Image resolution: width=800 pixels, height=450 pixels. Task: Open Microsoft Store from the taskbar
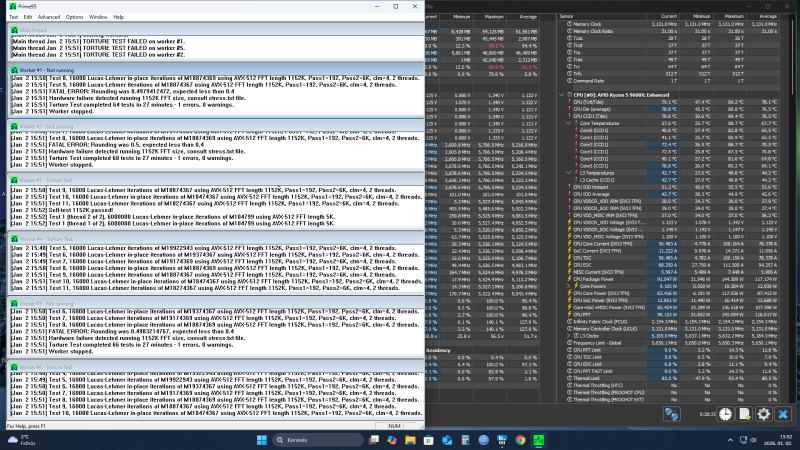pos(429,440)
